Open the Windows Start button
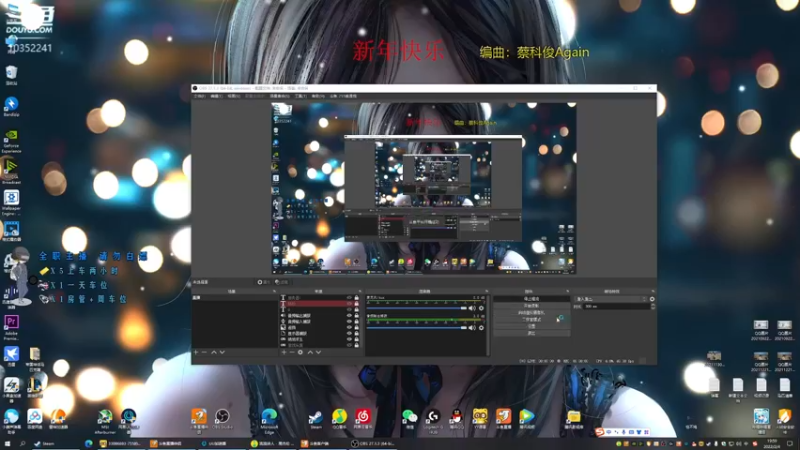Screen dimensions: 800x450 coord(7,444)
